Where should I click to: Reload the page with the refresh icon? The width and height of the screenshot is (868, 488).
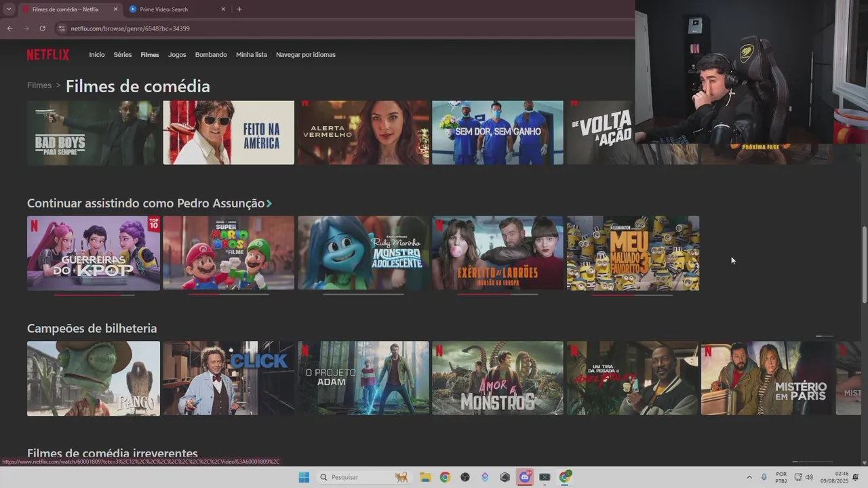(x=42, y=28)
